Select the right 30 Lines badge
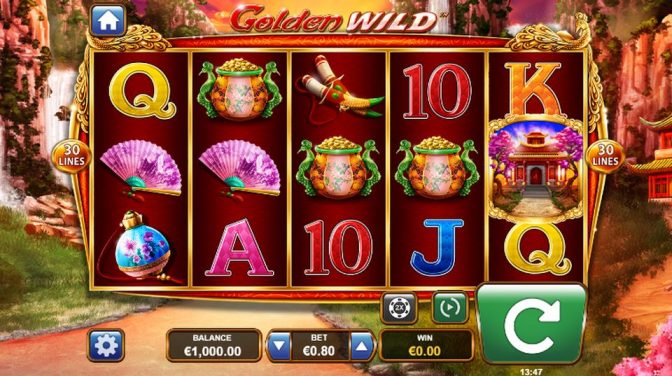Image resolution: width=672 pixels, height=376 pixels. coord(605,156)
